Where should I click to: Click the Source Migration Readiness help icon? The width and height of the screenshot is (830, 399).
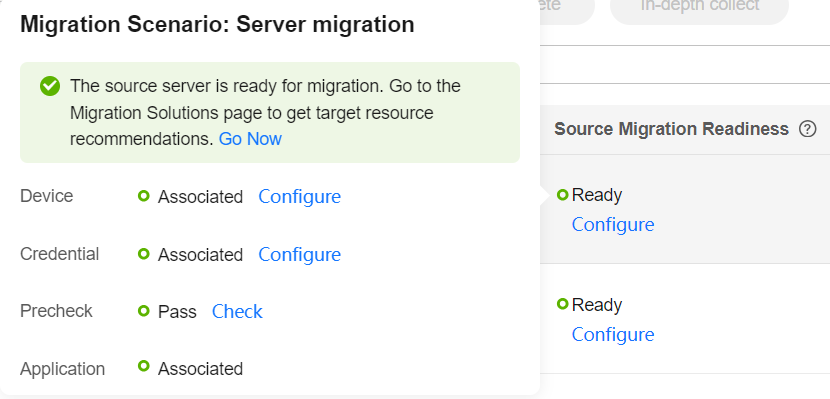pyautogui.click(x=807, y=129)
